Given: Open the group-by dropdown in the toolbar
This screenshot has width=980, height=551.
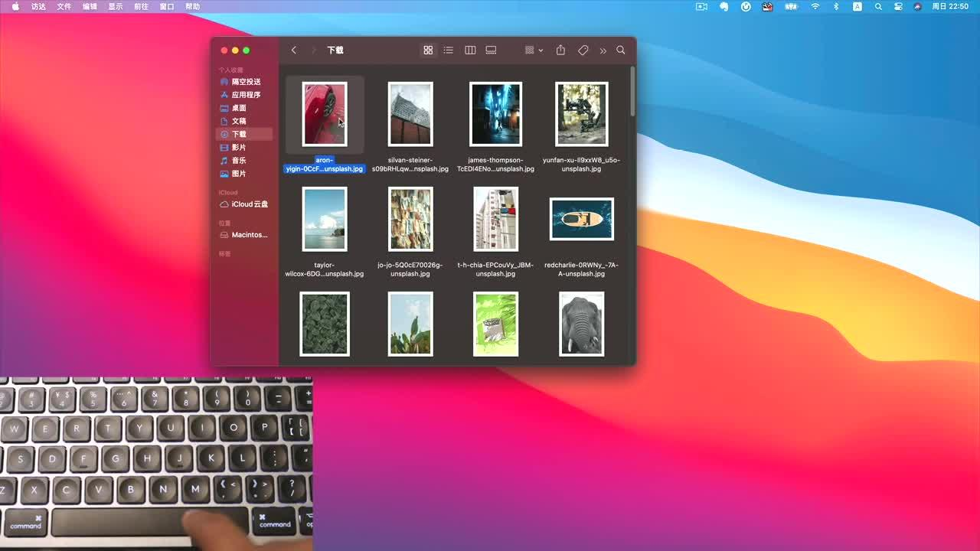Looking at the screenshot, I should tap(534, 50).
